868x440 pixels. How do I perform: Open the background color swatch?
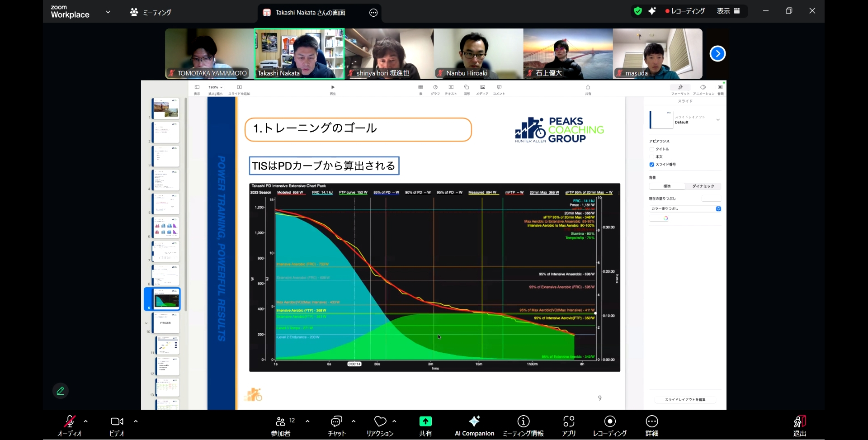click(665, 218)
